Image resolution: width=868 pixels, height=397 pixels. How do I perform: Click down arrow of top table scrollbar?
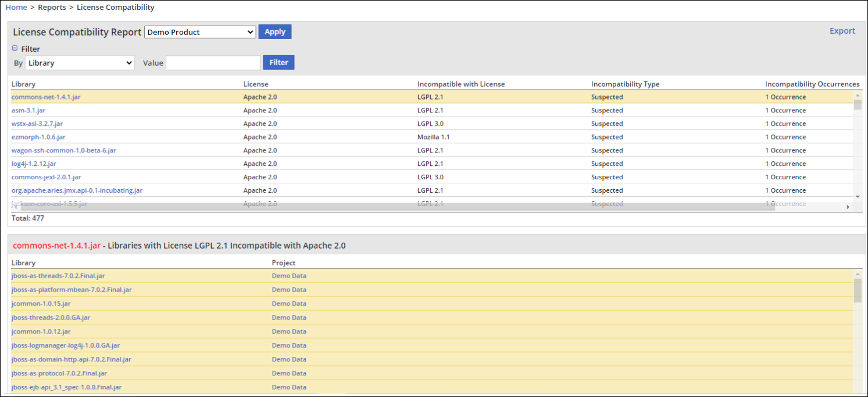858,197
